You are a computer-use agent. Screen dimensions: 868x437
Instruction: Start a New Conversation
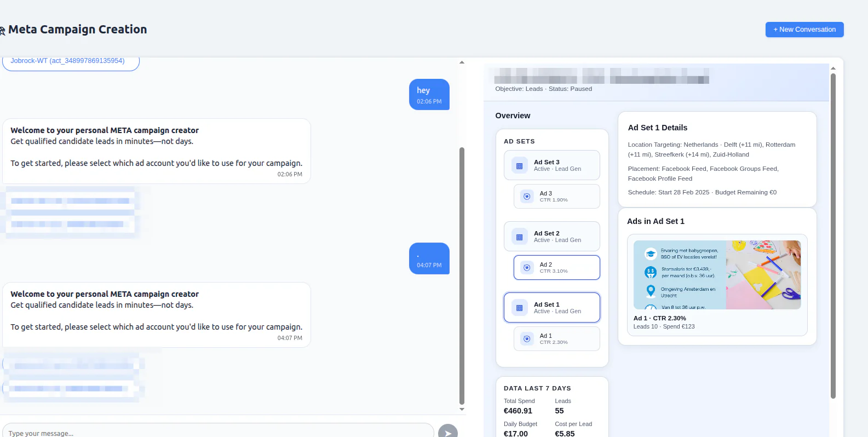click(x=804, y=30)
